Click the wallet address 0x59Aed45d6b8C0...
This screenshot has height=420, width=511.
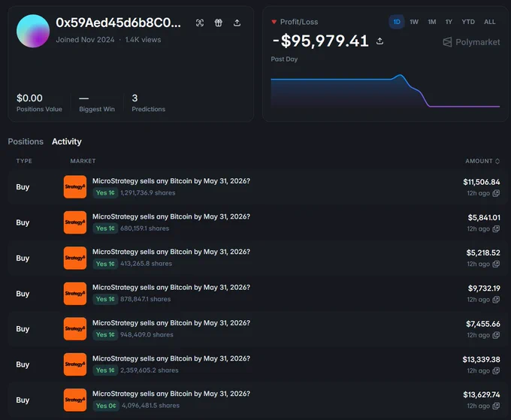[118, 23]
